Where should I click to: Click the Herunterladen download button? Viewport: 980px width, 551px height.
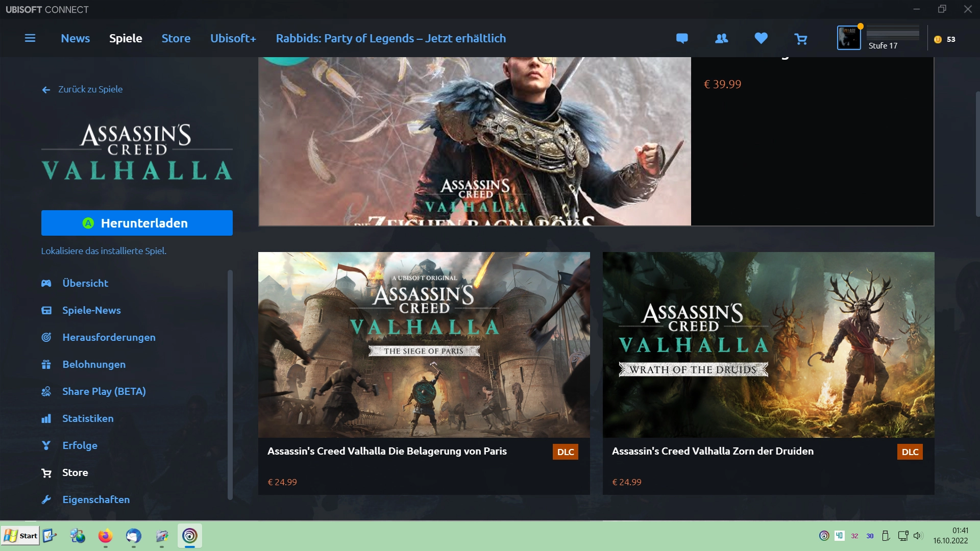pyautogui.click(x=137, y=223)
